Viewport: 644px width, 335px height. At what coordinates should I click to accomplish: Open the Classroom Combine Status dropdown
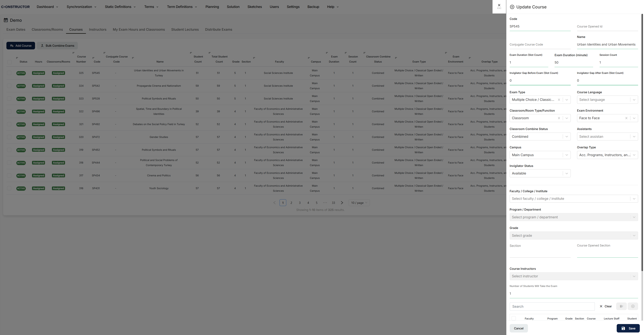click(x=540, y=136)
